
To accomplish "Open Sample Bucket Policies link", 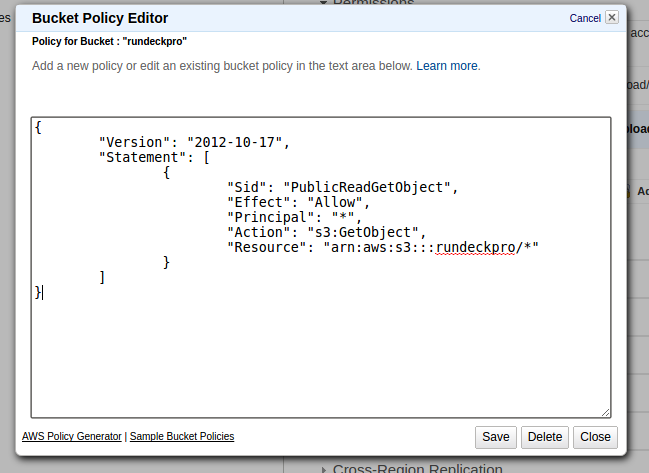I will pyautogui.click(x=182, y=436).
